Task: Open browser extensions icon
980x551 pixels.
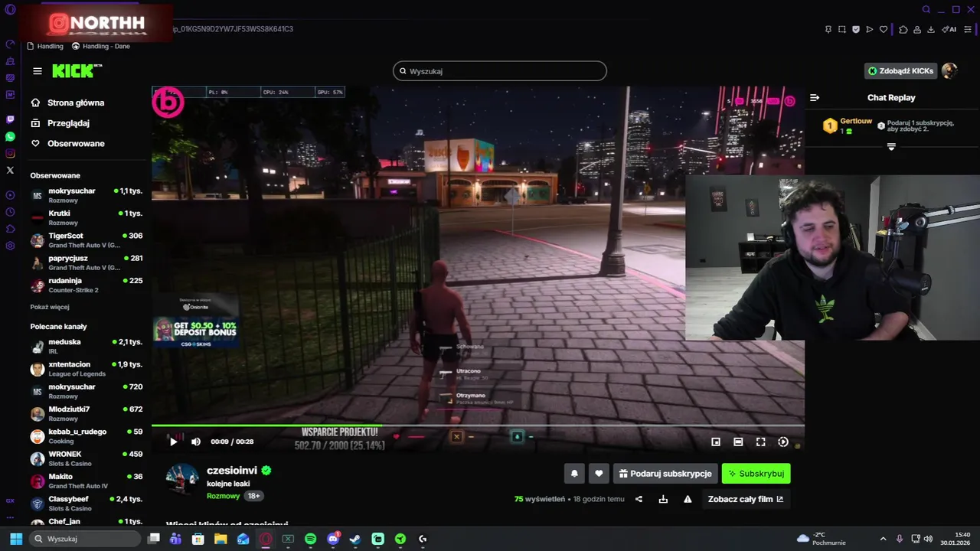Action: 903,29
